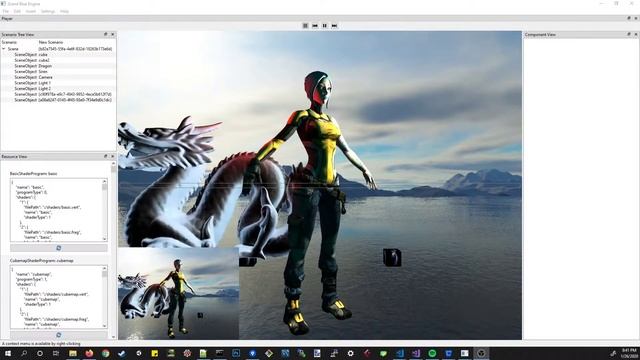Image resolution: width=640 pixels, height=360 pixels.
Task: Close the Resource View panel
Action: point(113,156)
